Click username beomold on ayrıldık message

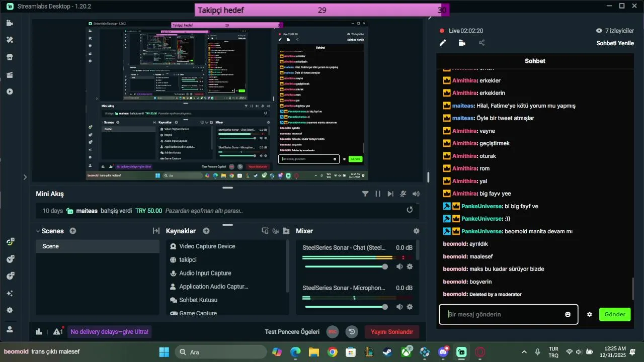tap(455, 244)
